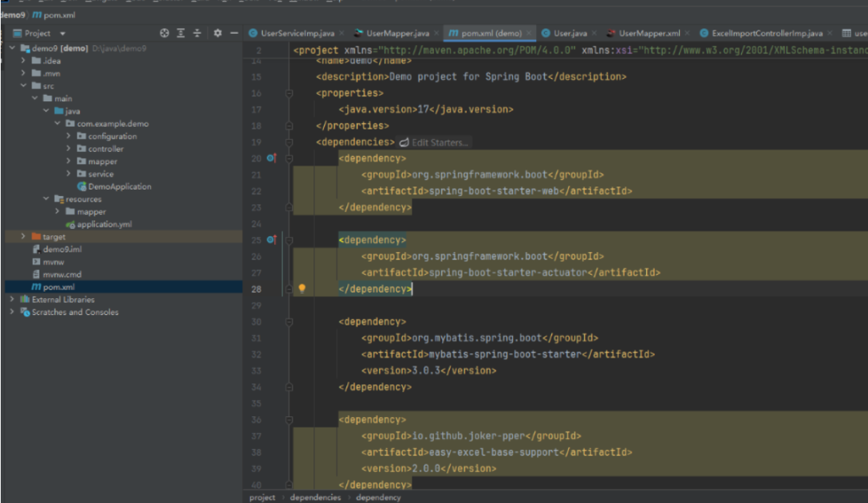Click the spring-boot-starter-actuator artifactId text
Screen dimensions: 868x503
pyautogui.click(x=508, y=272)
